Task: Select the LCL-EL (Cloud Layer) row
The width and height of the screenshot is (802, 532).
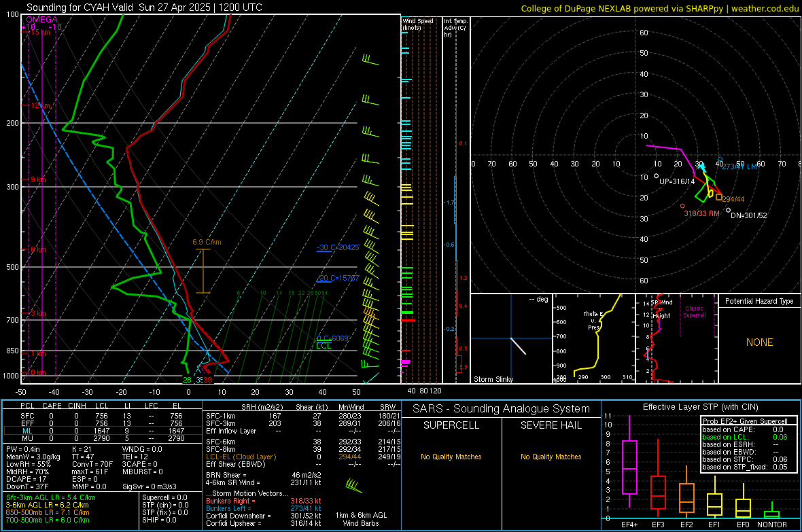Action: pyautogui.click(x=303, y=457)
